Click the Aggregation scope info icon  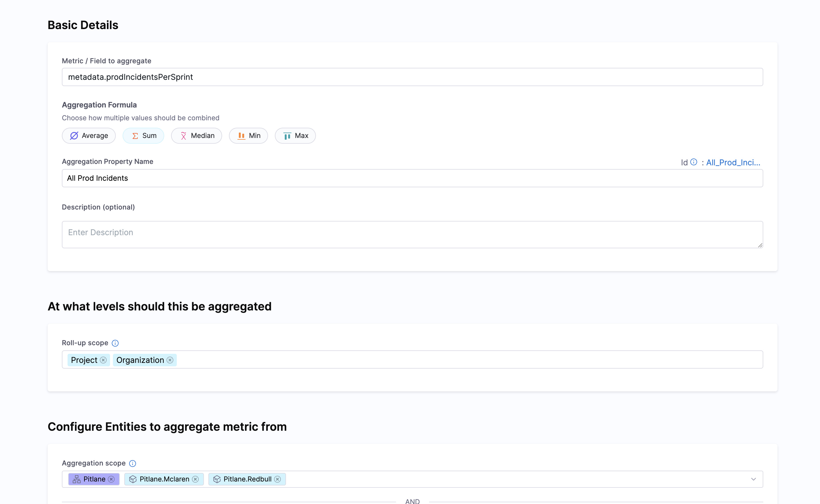coord(132,463)
